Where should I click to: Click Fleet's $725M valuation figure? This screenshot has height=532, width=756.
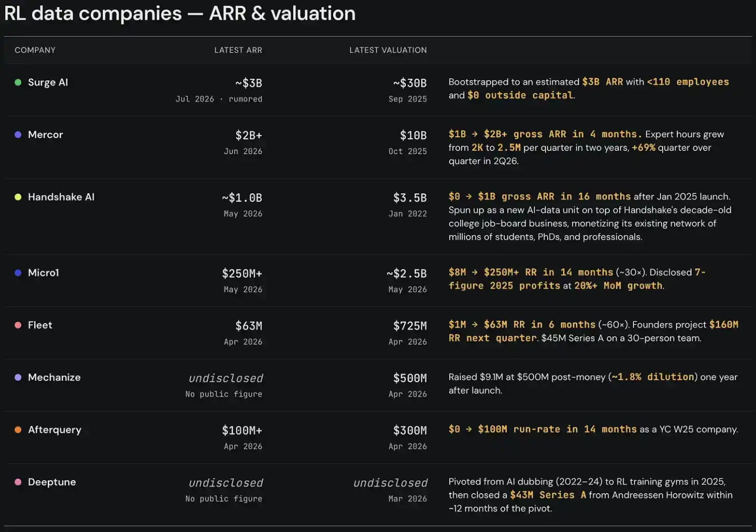point(410,326)
